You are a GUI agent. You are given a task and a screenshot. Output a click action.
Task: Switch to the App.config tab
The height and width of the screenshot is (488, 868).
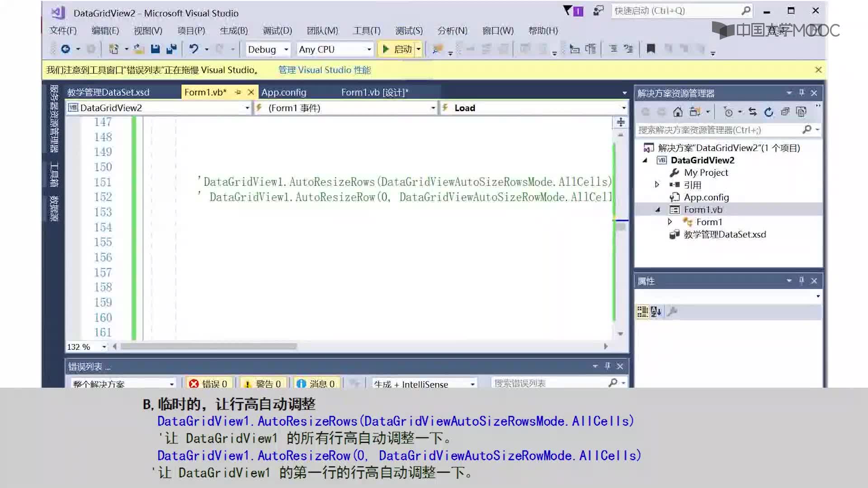click(284, 92)
